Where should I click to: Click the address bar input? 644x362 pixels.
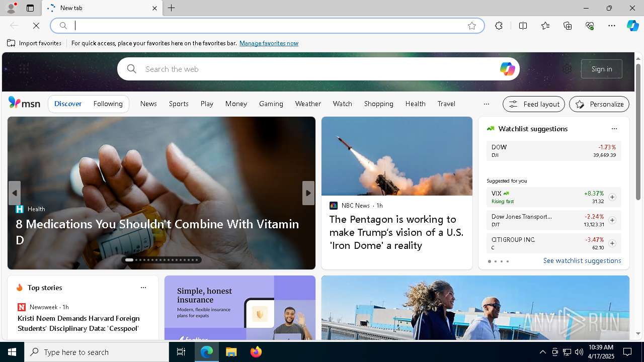(x=267, y=26)
